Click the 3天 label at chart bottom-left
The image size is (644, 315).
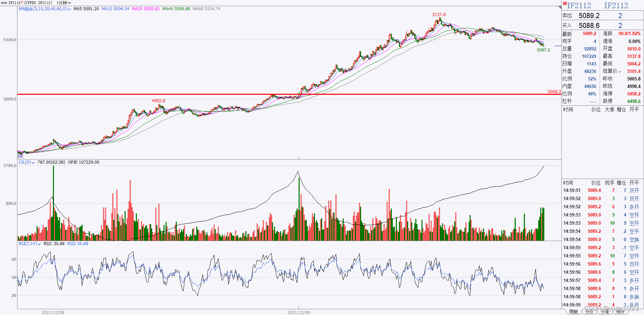pos(20,156)
